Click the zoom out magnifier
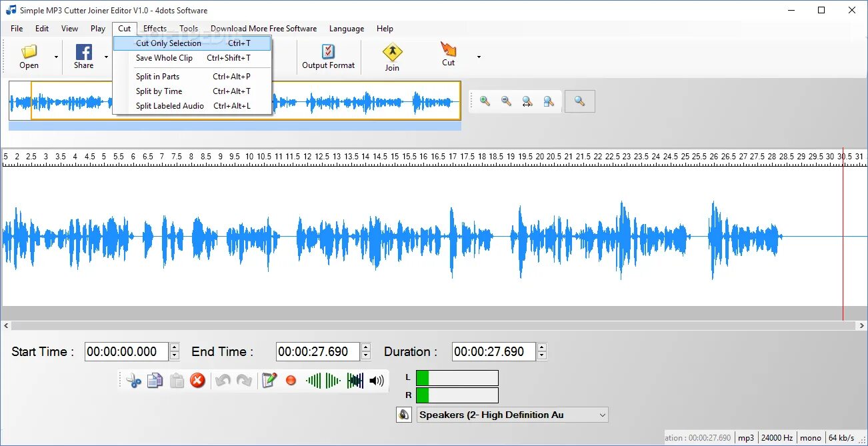 click(x=506, y=101)
